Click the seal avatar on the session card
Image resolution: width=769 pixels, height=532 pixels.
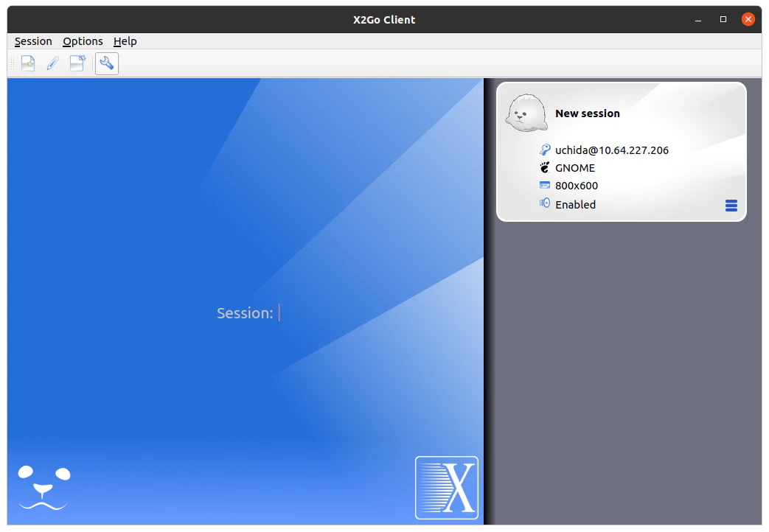tap(526, 113)
